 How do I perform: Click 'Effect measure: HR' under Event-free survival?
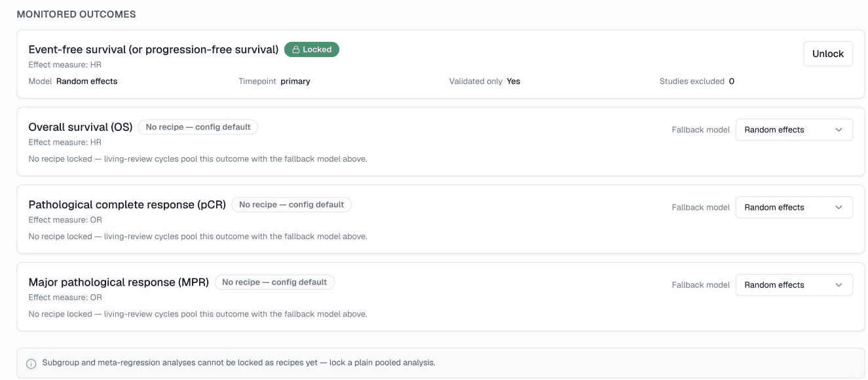(x=65, y=65)
